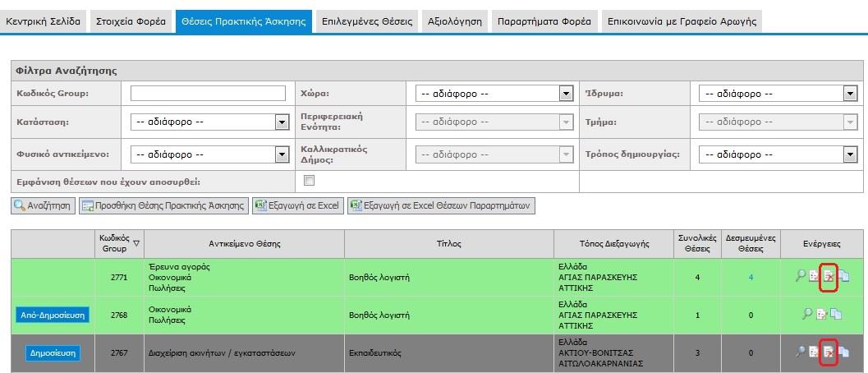This screenshot has height=373, width=868.
Task: Click the delete icon for position 2767
Action: (828, 352)
